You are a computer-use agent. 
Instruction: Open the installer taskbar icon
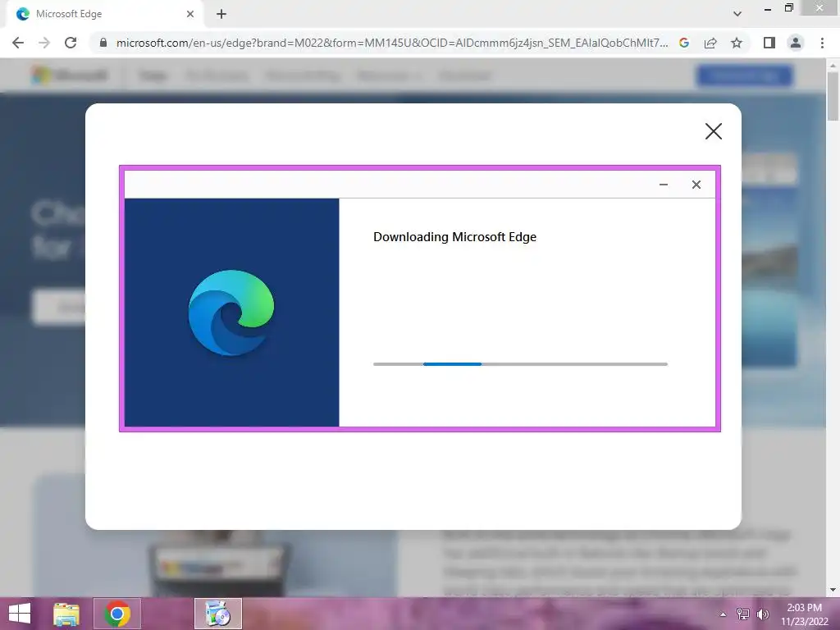(x=218, y=614)
